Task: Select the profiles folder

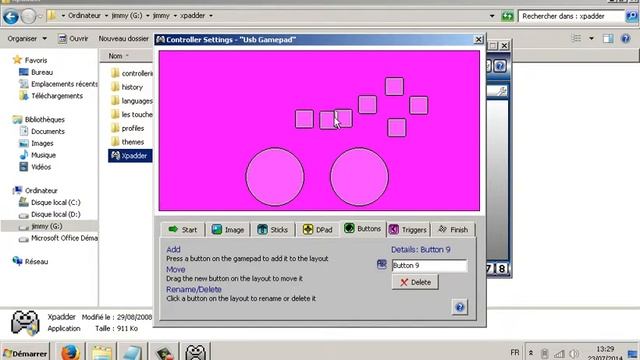Action: (127, 128)
